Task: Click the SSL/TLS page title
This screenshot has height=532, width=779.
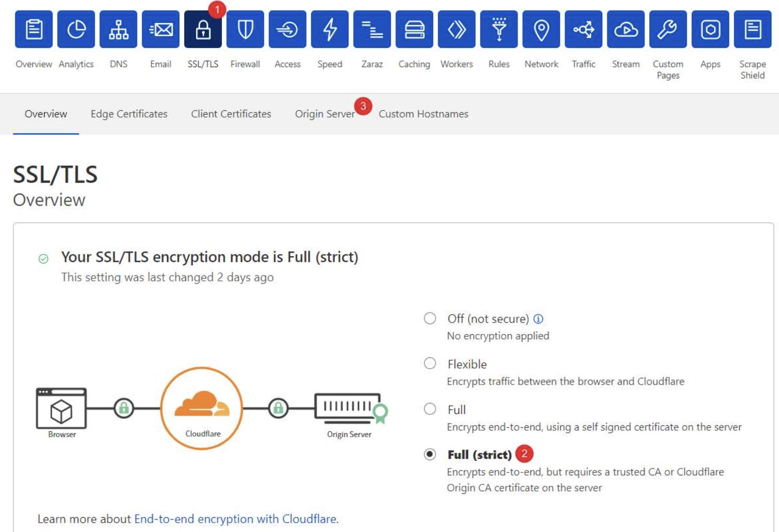Action: (x=55, y=175)
